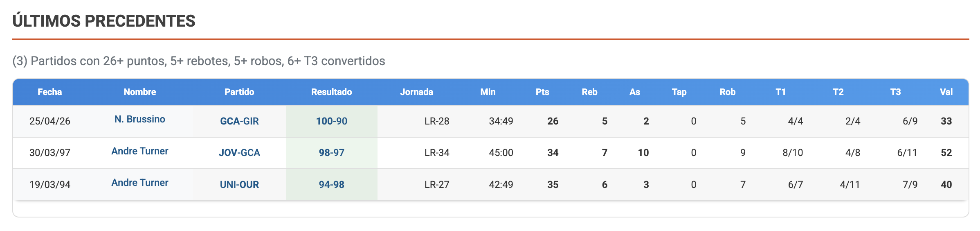
Task: Click the 98-97 result link
Action: click(x=331, y=153)
